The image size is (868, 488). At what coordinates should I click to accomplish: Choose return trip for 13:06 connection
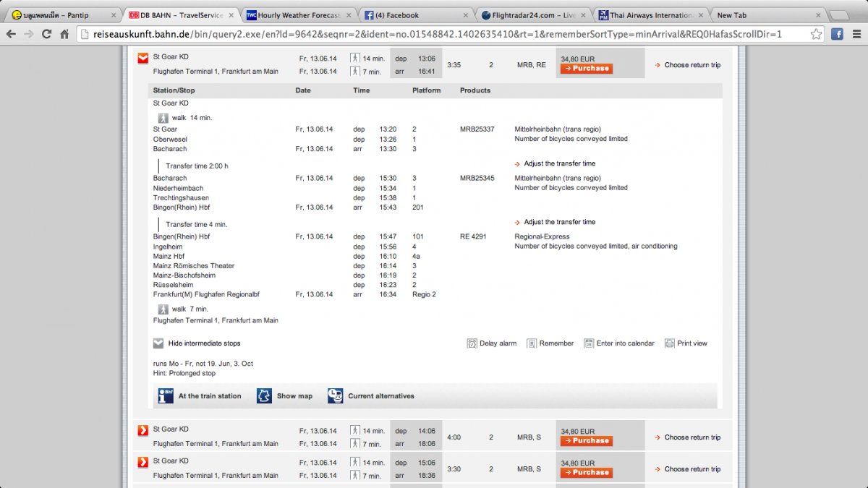(x=692, y=65)
